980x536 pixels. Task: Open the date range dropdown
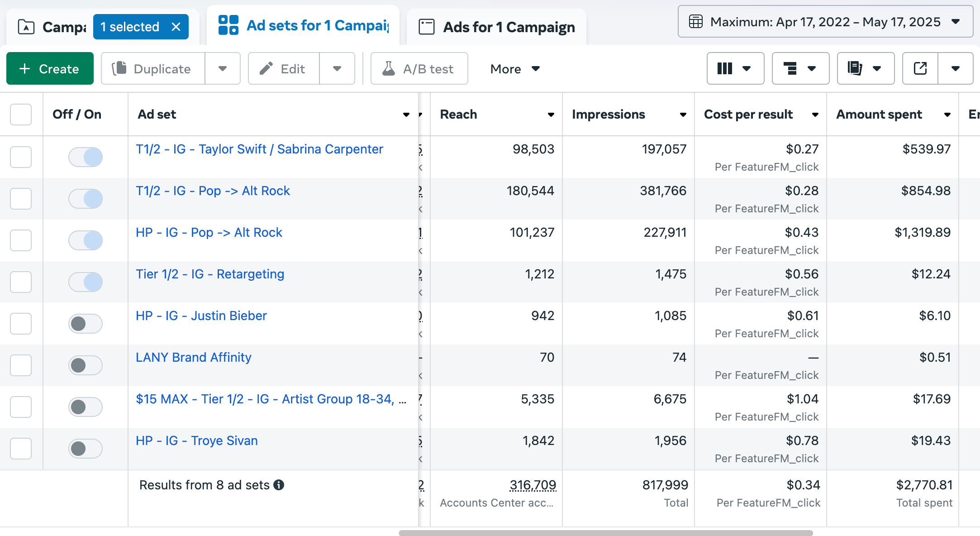[x=825, y=22]
